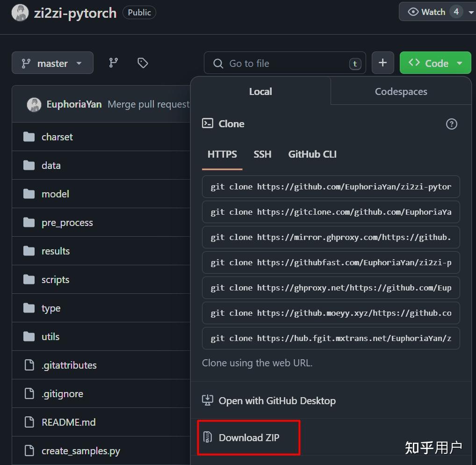Switch to the Codespaces tab
476x465 pixels.
(400, 91)
